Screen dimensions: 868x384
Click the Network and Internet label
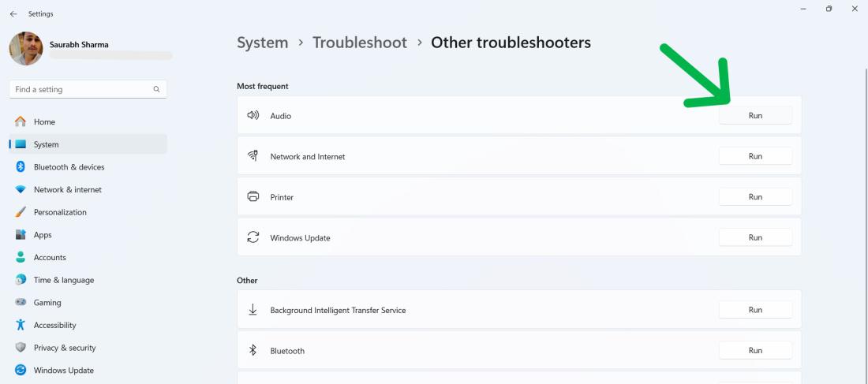308,157
